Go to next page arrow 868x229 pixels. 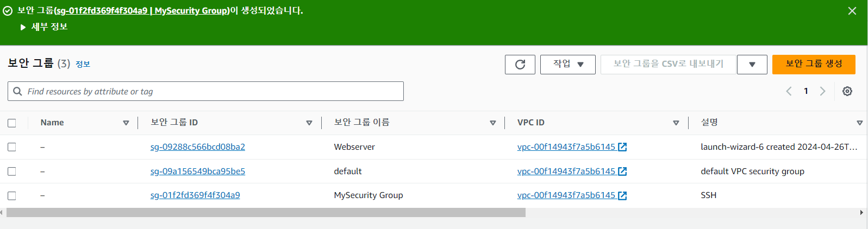click(823, 91)
